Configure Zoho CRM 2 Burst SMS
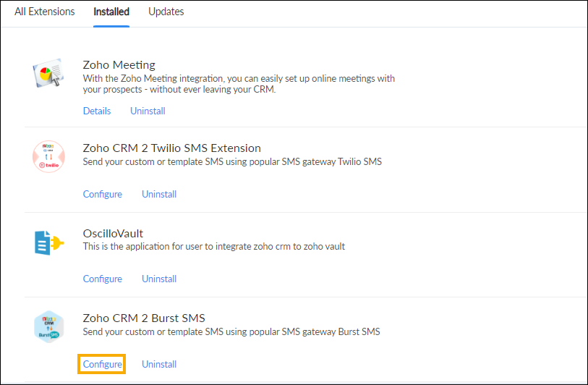The width and height of the screenshot is (588, 385). 103,364
